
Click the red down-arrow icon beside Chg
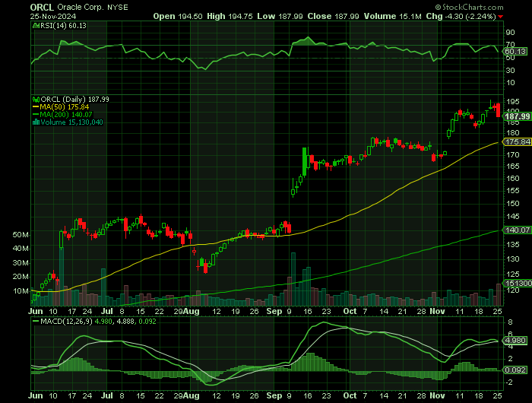[x=501, y=17]
